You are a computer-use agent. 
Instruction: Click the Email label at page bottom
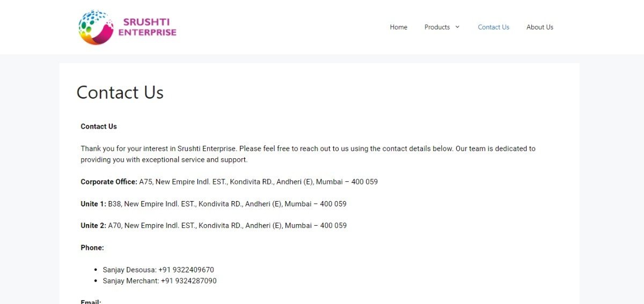coord(91,301)
